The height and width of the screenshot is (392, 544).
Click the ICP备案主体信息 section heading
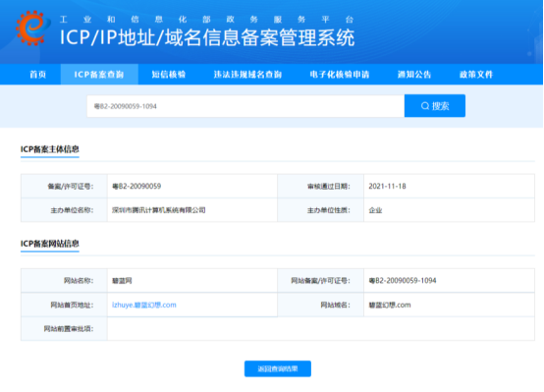point(50,149)
